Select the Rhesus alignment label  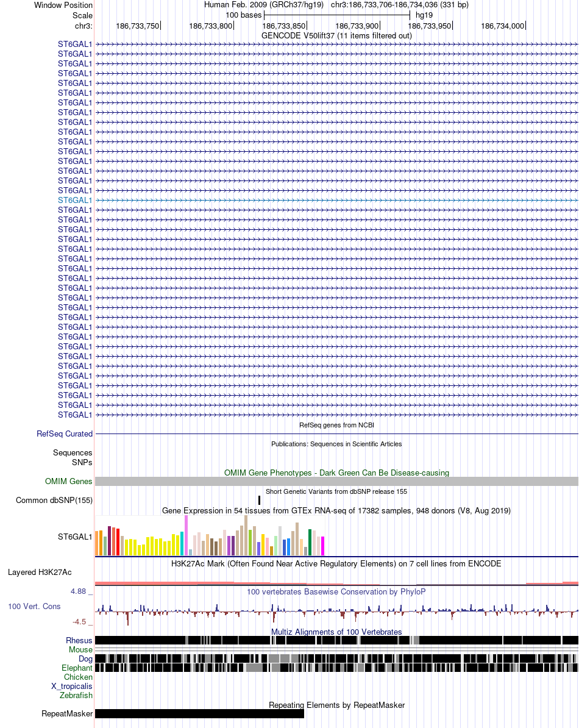(79, 640)
